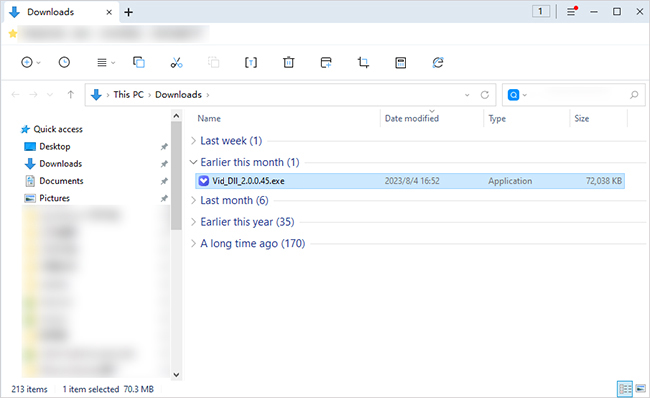Open Desktop in the sidebar
The height and width of the screenshot is (398, 650).
point(54,147)
